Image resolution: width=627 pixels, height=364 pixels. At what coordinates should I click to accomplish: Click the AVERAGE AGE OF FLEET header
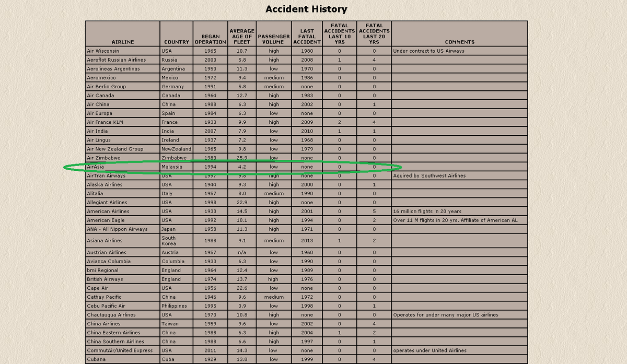coord(242,33)
